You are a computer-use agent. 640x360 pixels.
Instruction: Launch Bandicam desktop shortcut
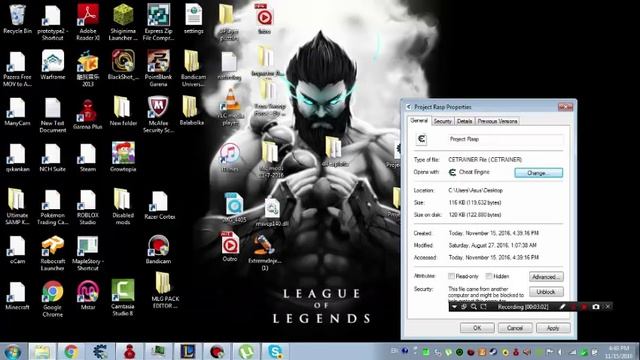click(158, 249)
